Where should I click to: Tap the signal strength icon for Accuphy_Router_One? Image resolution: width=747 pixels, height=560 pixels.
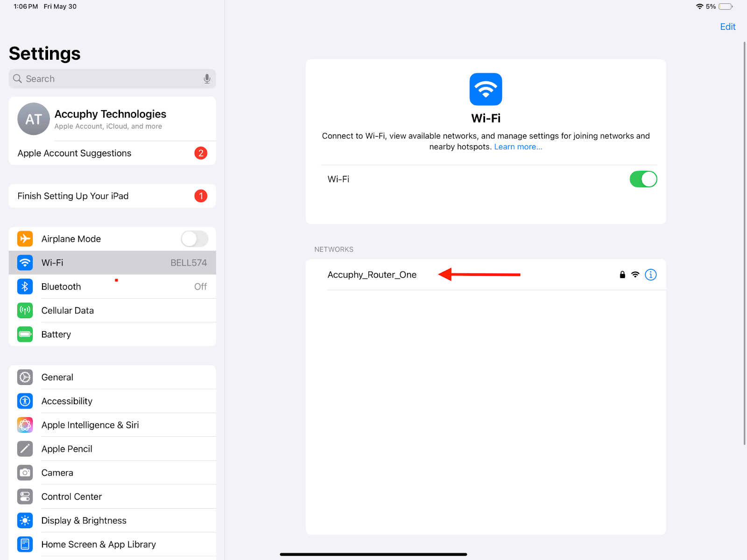click(635, 275)
